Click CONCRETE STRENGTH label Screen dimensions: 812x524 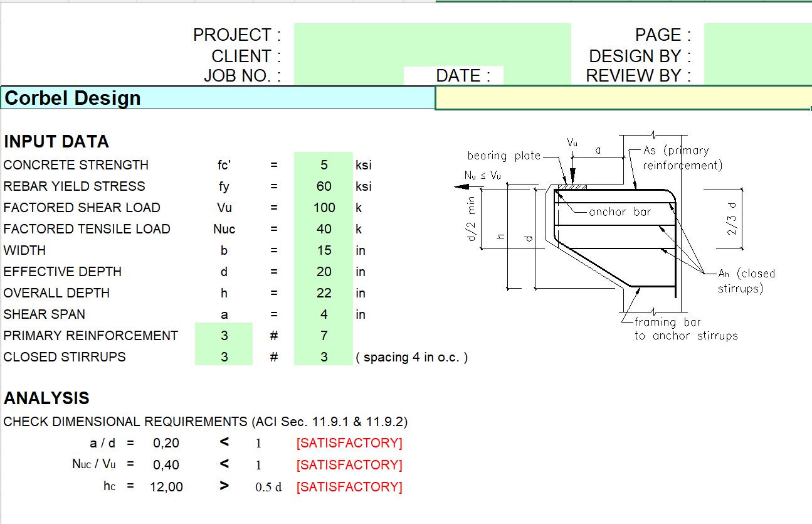[76, 165]
